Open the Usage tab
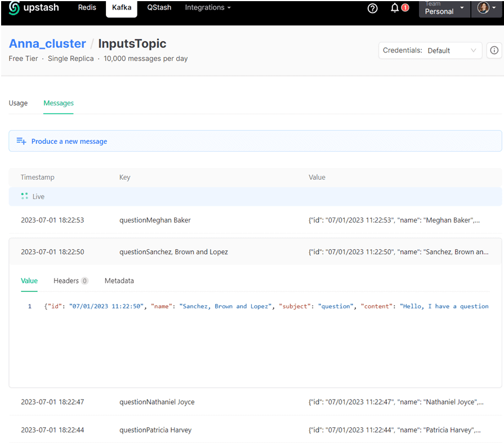504x443 pixels. point(18,103)
